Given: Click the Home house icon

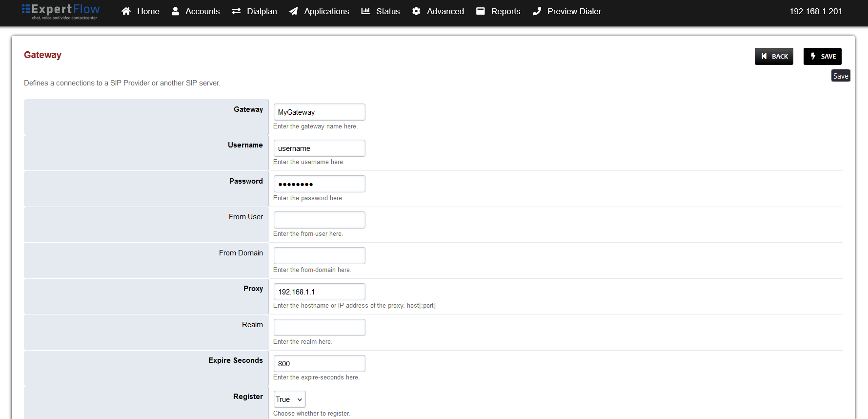Looking at the screenshot, I should (x=126, y=11).
